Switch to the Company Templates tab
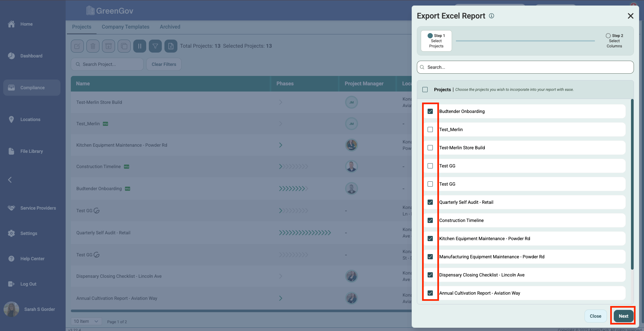644x331 pixels. pyautogui.click(x=125, y=27)
